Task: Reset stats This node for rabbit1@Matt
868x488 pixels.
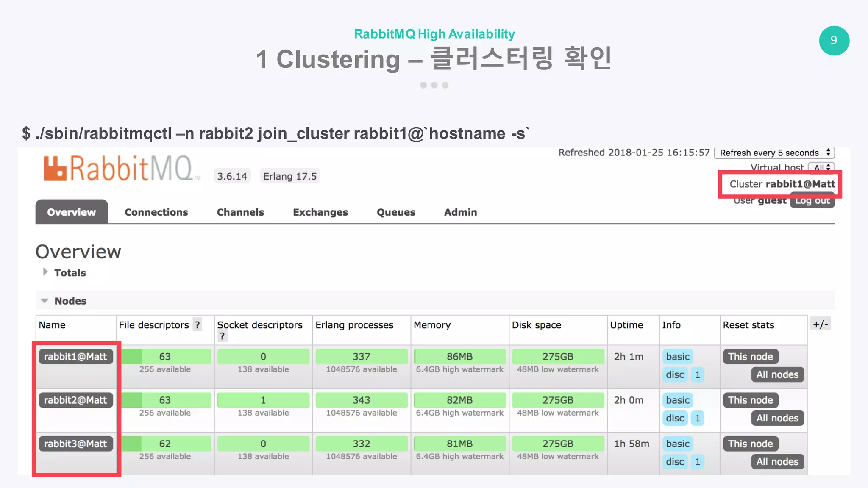Action: coord(751,357)
